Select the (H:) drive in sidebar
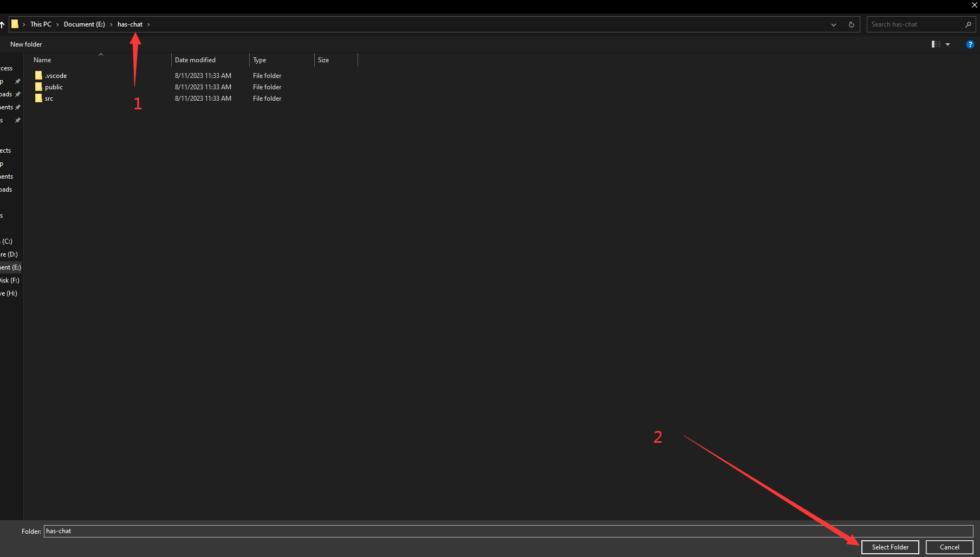 pos(9,293)
